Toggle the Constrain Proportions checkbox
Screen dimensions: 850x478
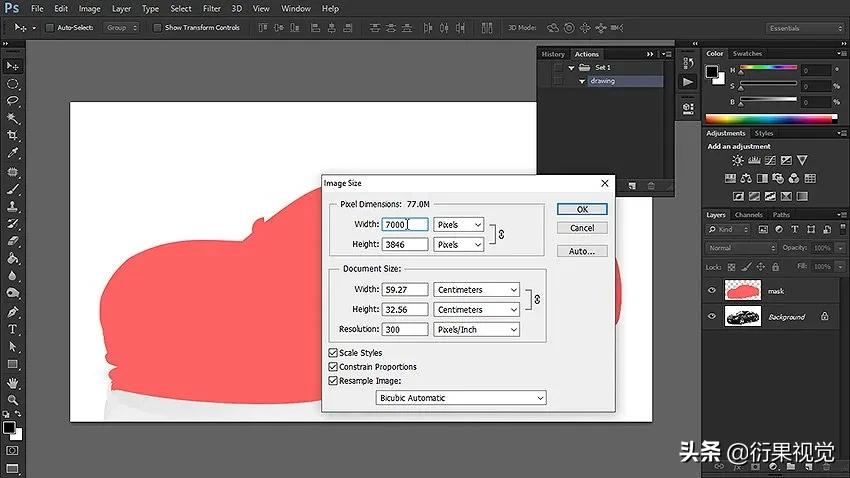pos(334,367)
